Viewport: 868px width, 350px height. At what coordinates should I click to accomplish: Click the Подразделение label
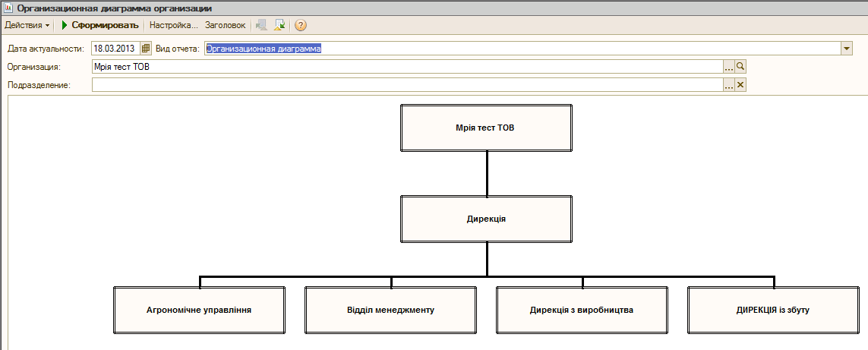tap(39, 85)
